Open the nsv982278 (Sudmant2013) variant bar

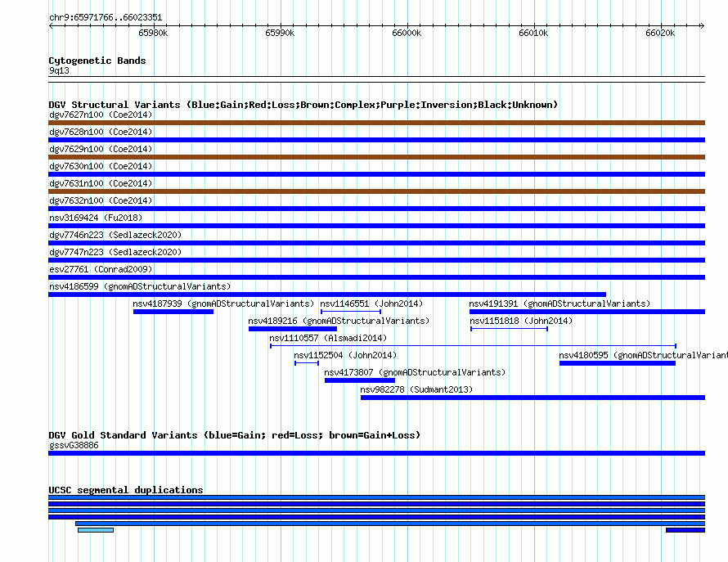tap(533, 398)
